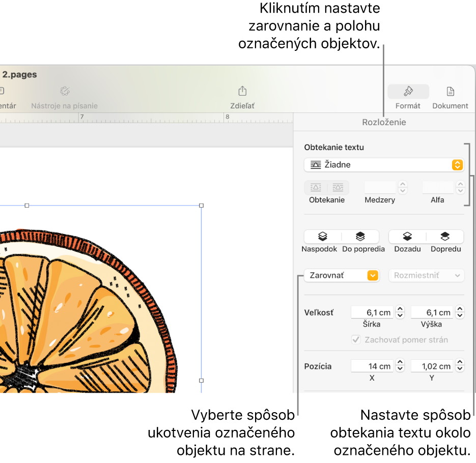
Task: Click ruler mark labeled 7
Action: (82, 117)
